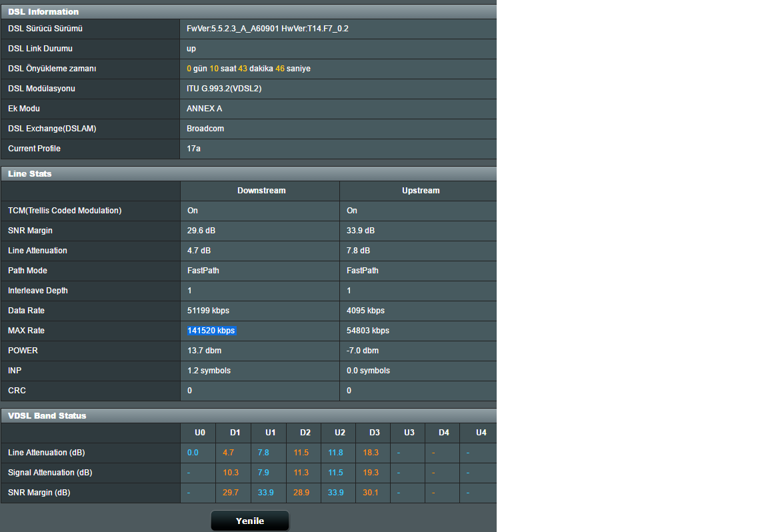Click the upstream Line Attenuation 7.8 dB in Line Stats
The image size is (768, 532).
click(358, 250)
